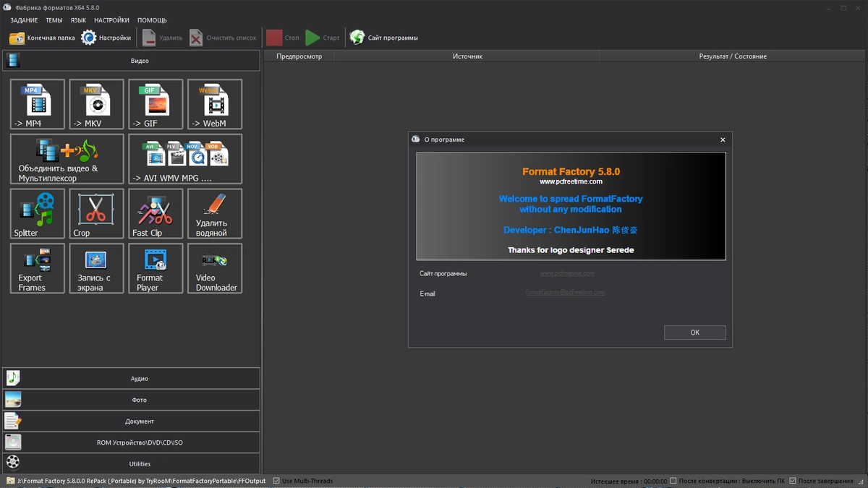Image resolution: width=868 pixels, height=488 pixels.
Task: Open the www.pcfreetime.com site link
Action: [x=567, y=273]
